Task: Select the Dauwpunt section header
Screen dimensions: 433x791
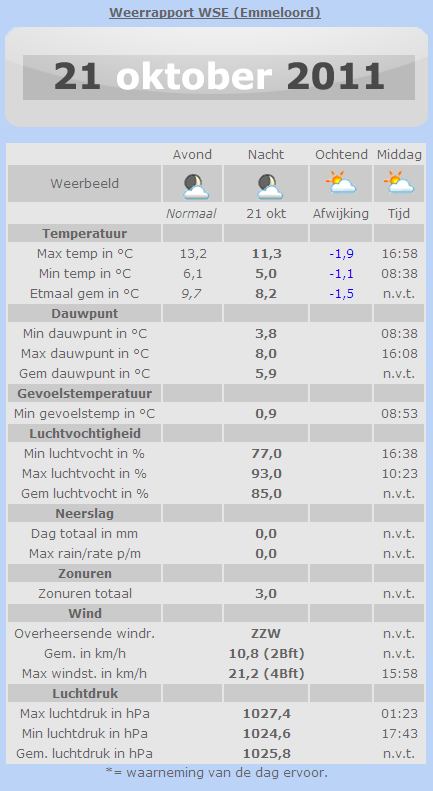Action: coord(84,313)
